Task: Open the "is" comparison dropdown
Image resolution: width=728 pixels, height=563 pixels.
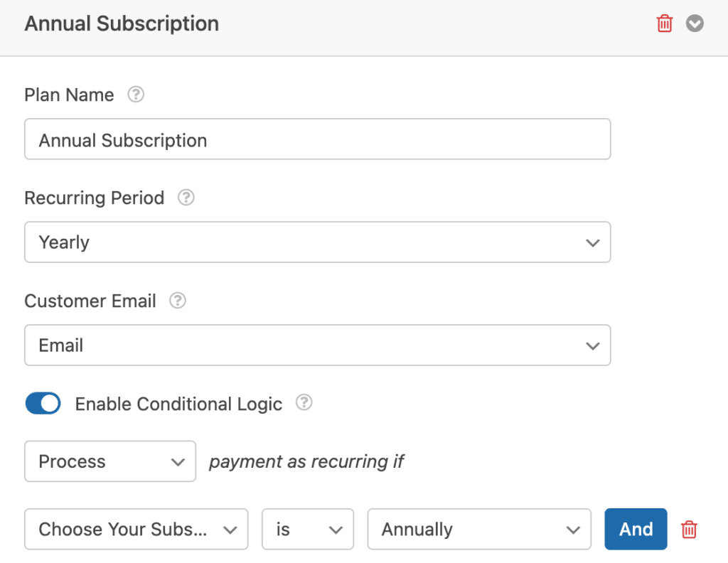Action: pos(307,529)
